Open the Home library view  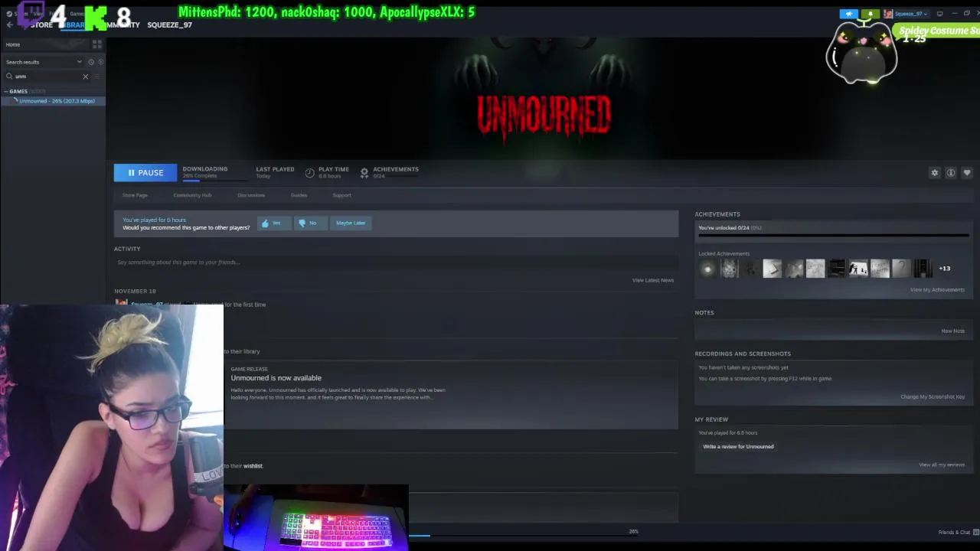[46, 44]
